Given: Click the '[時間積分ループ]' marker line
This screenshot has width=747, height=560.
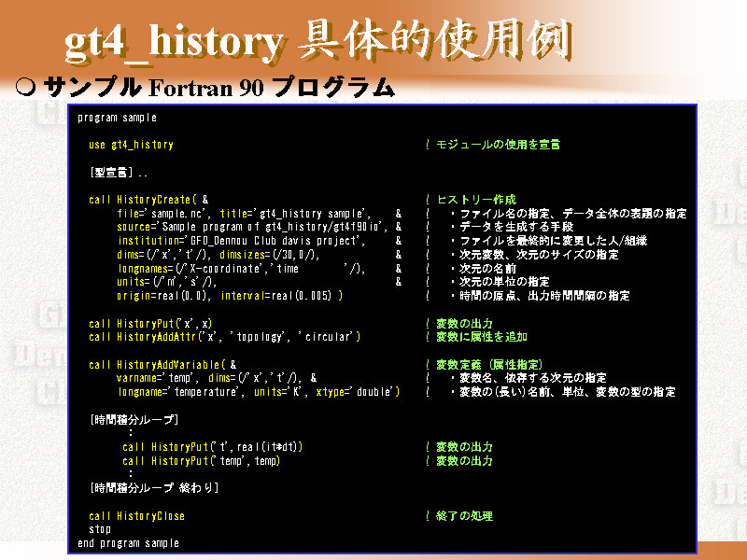Looking at the screenshot, I should coord(134,419).
